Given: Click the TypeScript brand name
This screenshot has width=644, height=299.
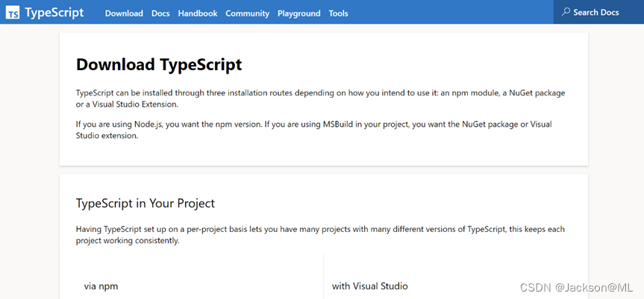Looking at the screenshot, I should tap(54, 13).
